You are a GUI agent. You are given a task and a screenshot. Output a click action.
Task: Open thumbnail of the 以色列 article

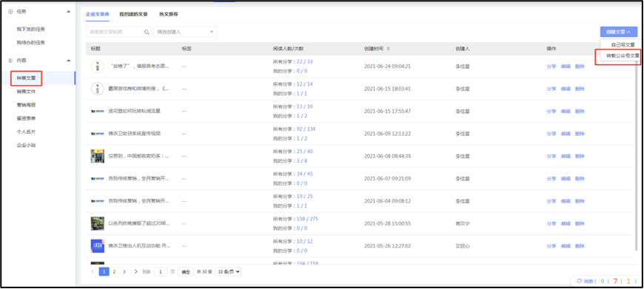point(97,224)
